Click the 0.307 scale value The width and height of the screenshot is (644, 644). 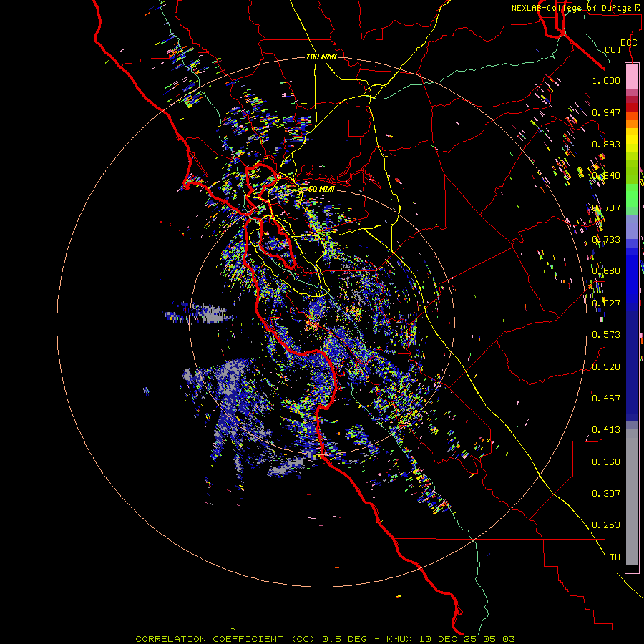(606, 494)
